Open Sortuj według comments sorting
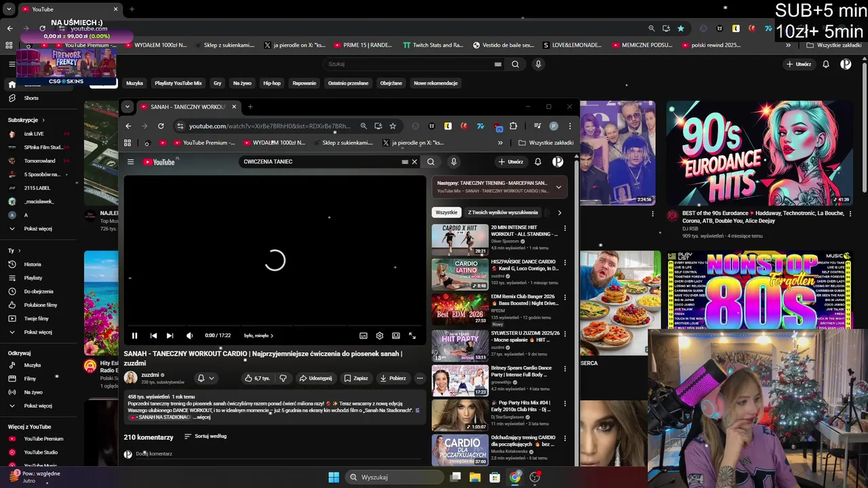This screenshot has width=868, height=488. (205, 436)
